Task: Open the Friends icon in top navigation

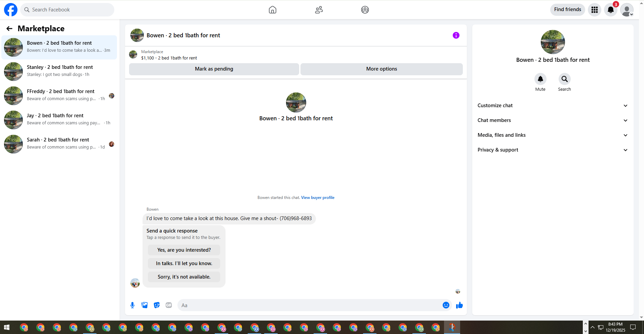Action: (x=319, y=10)
